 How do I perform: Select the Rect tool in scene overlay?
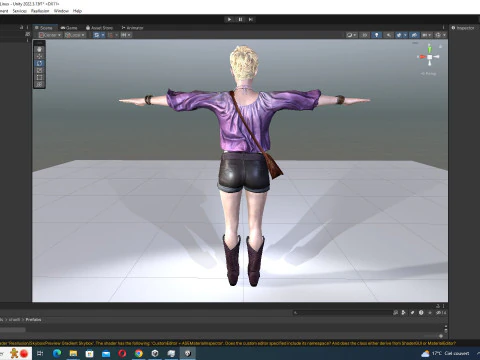click(x=39, y=77)
